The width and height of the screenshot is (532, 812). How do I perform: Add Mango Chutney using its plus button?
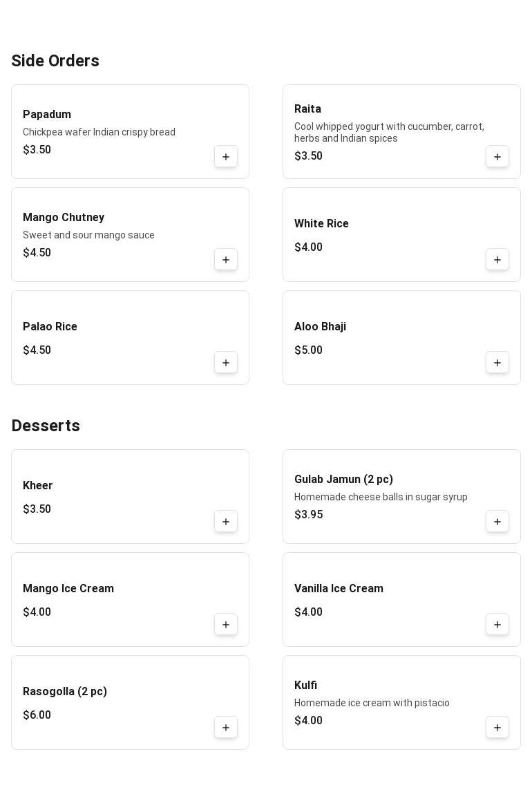click(226, 260)
